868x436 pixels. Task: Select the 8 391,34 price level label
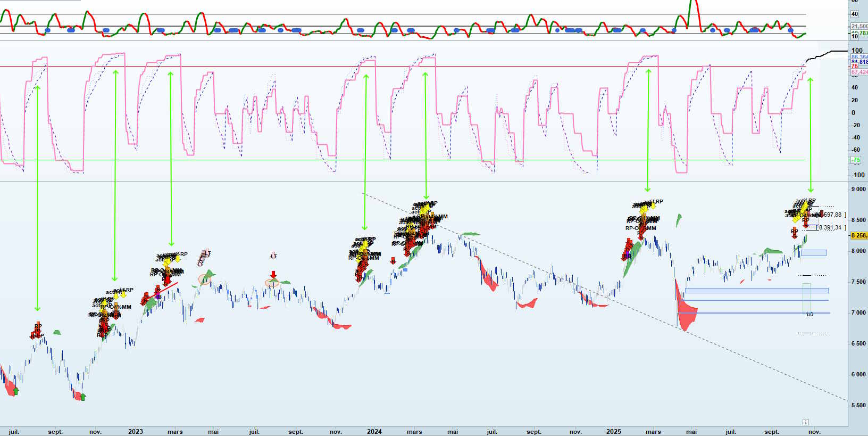coord(830,227)
